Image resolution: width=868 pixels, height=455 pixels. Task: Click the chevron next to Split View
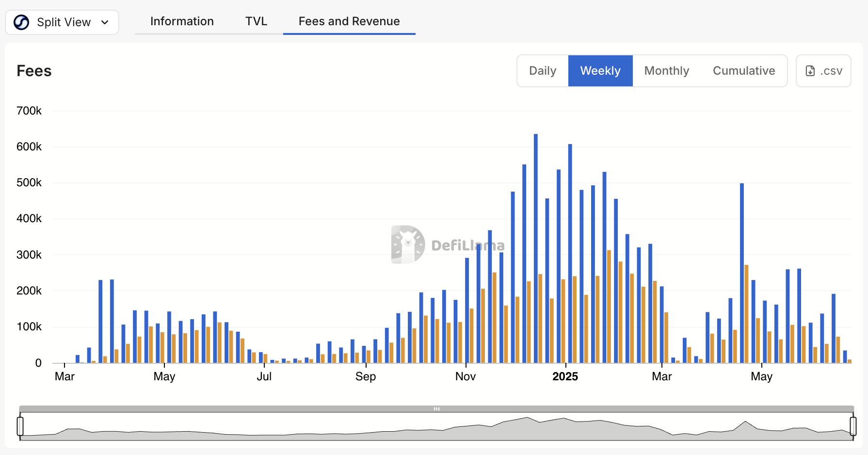105,22
